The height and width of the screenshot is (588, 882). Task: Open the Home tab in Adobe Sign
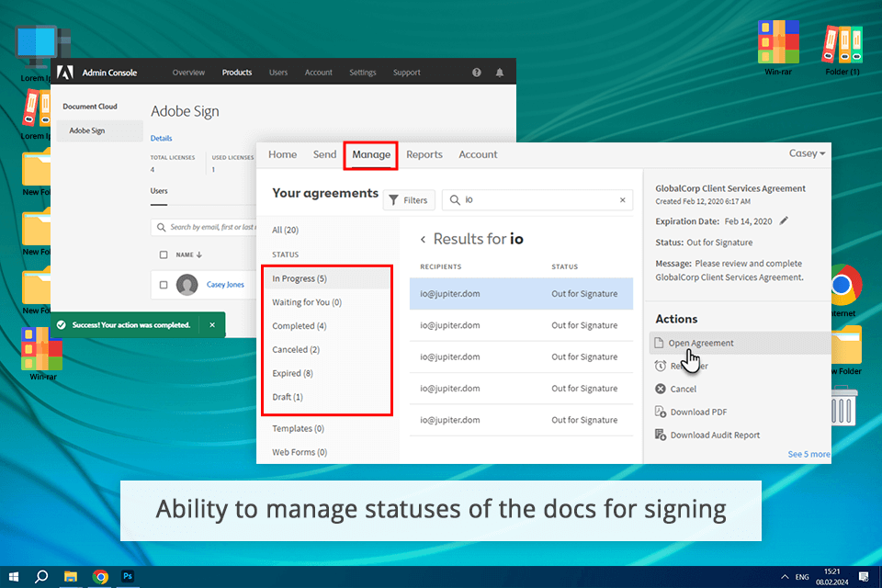[x=282, y=154]
